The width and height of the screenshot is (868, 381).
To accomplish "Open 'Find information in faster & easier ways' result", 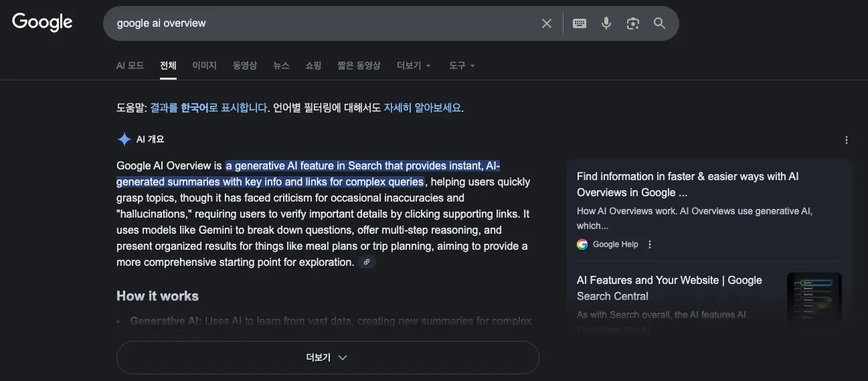I will click(687, 184).
